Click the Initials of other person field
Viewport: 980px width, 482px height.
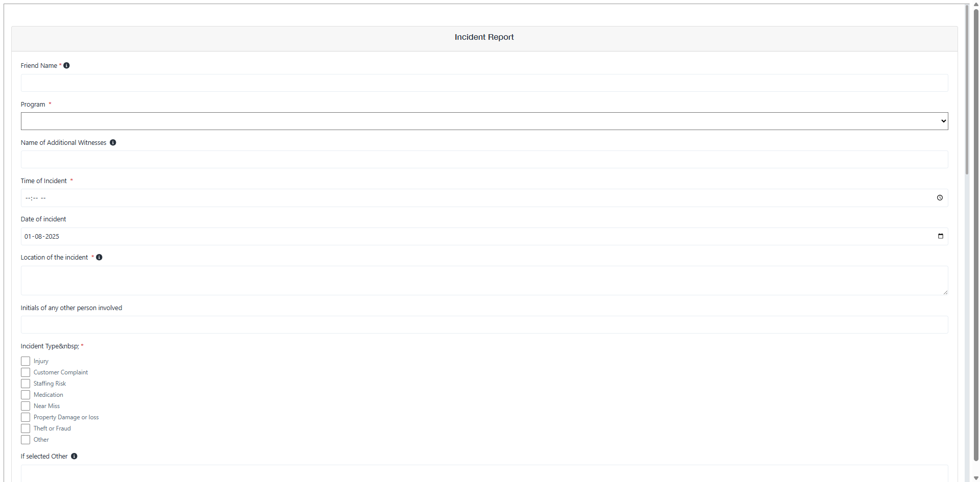click(484, 325)
